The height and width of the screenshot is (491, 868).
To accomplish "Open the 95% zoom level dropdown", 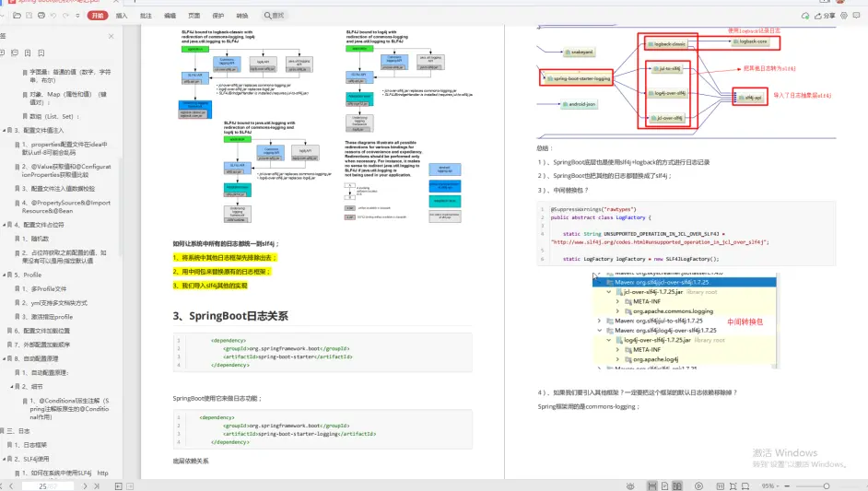I will point(770,486).
